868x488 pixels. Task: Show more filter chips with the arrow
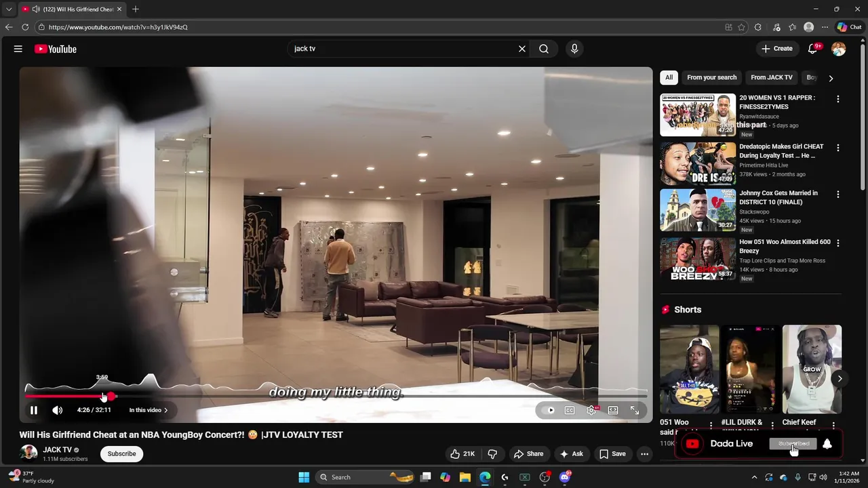tap(831, 78)
